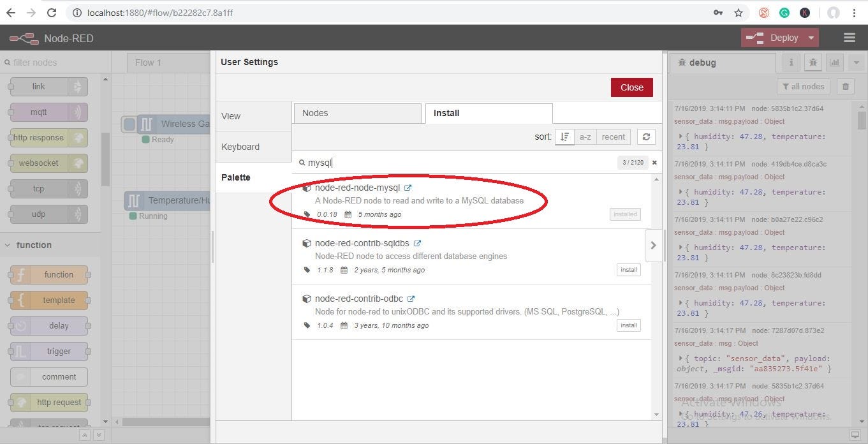The image size is (868, 444).
Task: Open the Node-RED hamburger menu
Action: coord(849,38)
